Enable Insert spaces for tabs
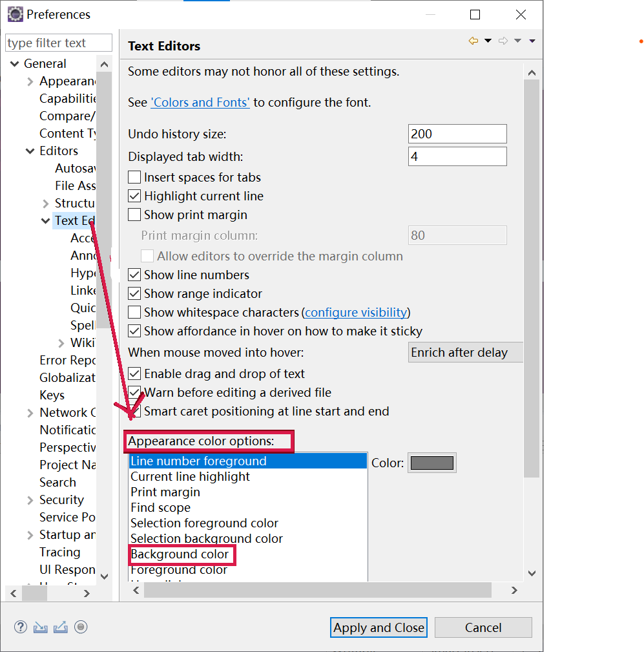 134,177
